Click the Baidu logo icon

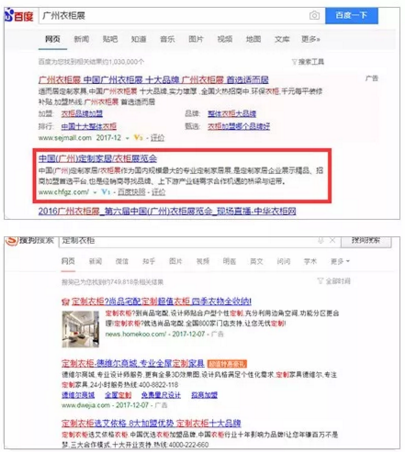point(9,15)
